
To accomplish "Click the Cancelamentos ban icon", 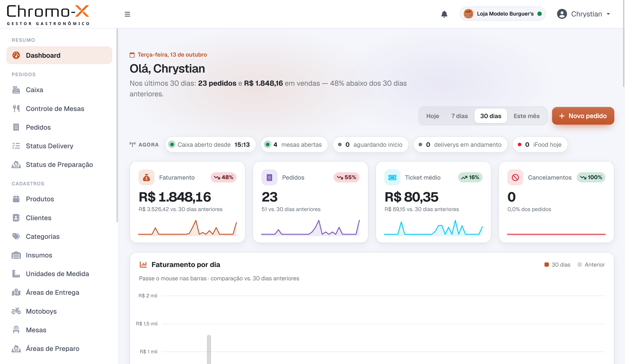I will (x=515, y=177).
